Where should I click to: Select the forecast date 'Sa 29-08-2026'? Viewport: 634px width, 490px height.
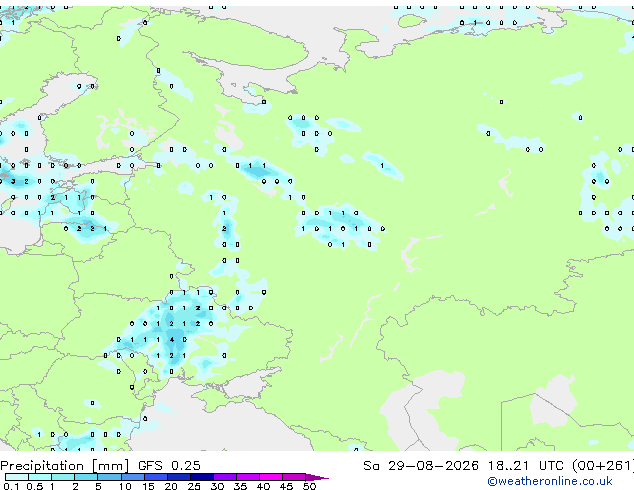(421, 466)
